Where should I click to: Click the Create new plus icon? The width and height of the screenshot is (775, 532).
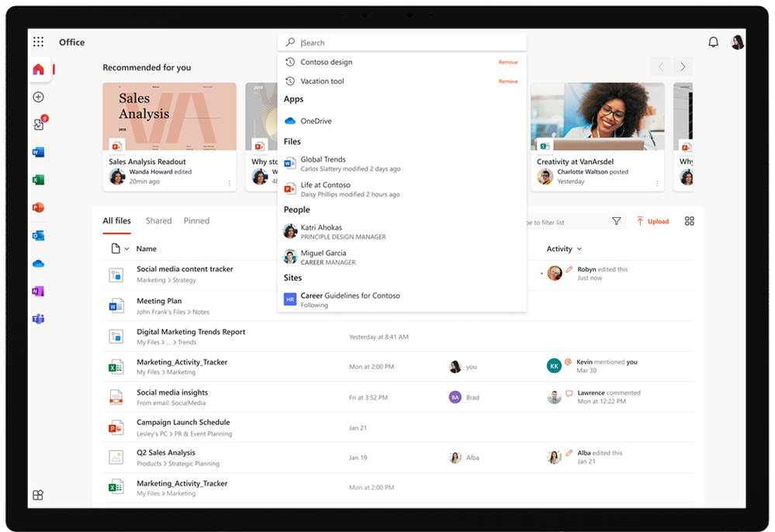pyautogui.click(x=38, y=97)
